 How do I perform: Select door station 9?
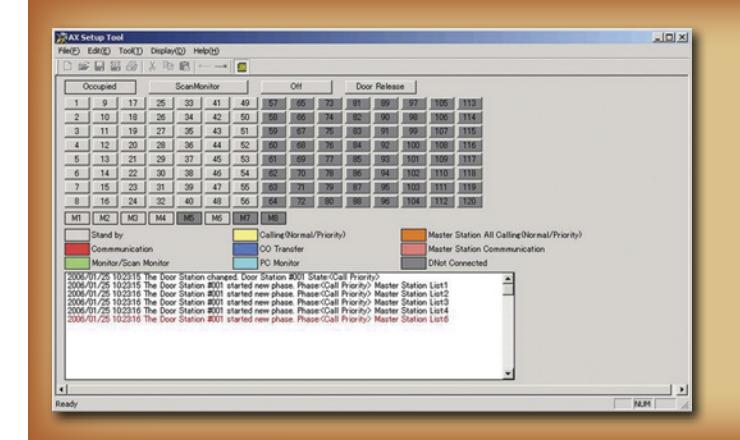click(x=105, y=103)
